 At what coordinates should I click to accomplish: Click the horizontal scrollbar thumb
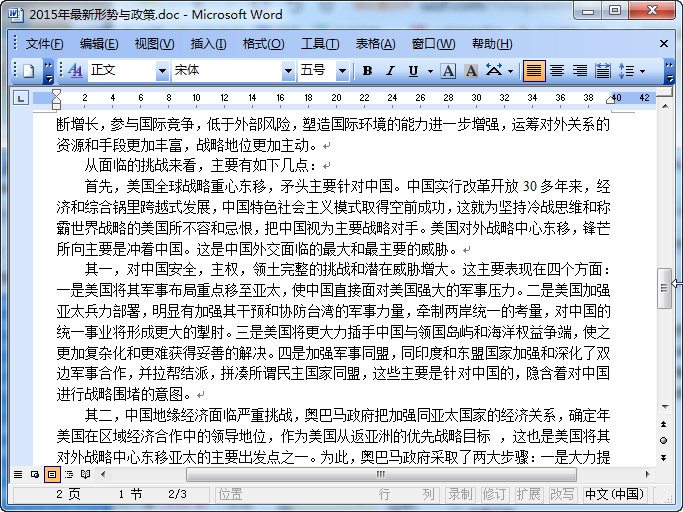(x=381, y=474)
